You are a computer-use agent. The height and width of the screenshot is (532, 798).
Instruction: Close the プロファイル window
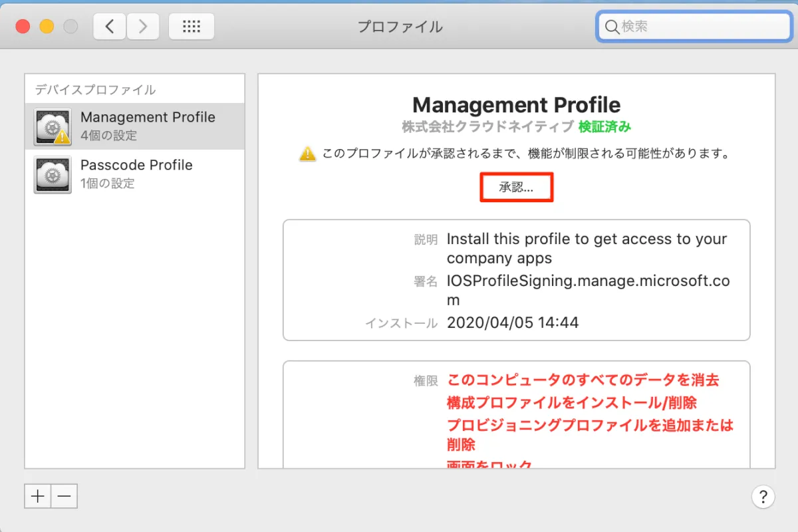[x=23, y=27]
